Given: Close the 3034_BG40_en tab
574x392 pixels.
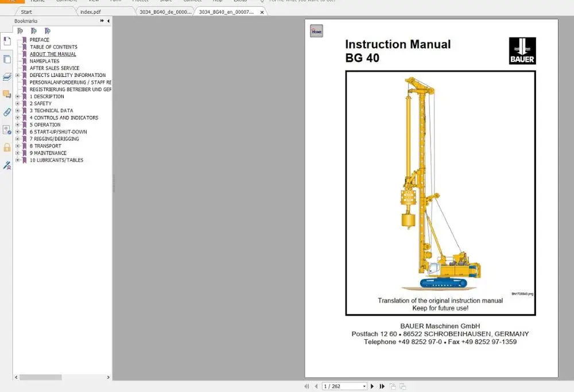Looking at the screenshot, I should coord(262,12).
